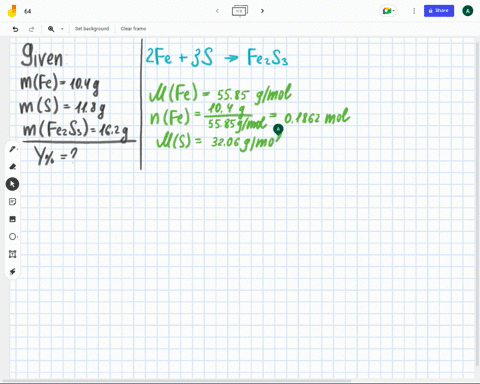The height and width of the screenshot is (384, 480).
Task: Activate the Select arrow tool
Action: coord(12,184)
